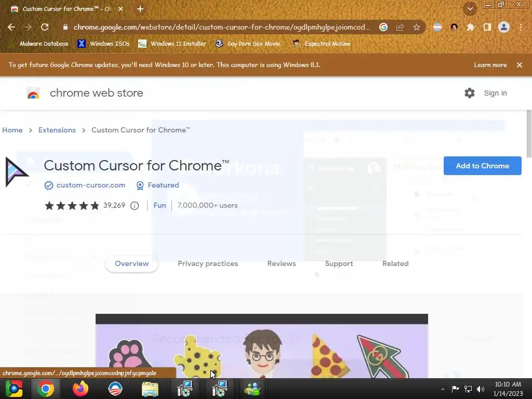Open the Action Center flag icon
The image size is (532, 399).
455,389
